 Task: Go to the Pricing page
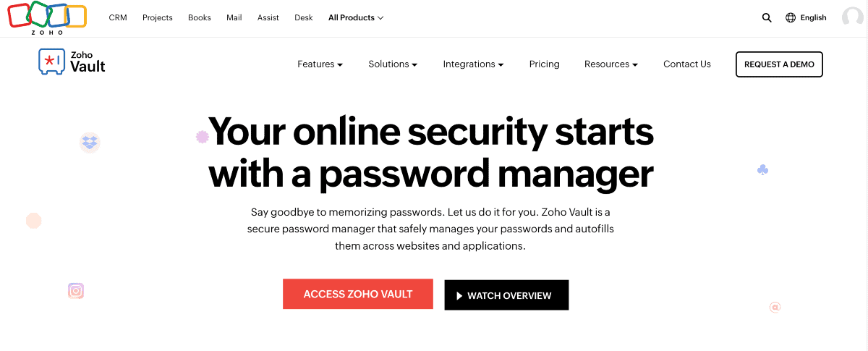[544, 64]
